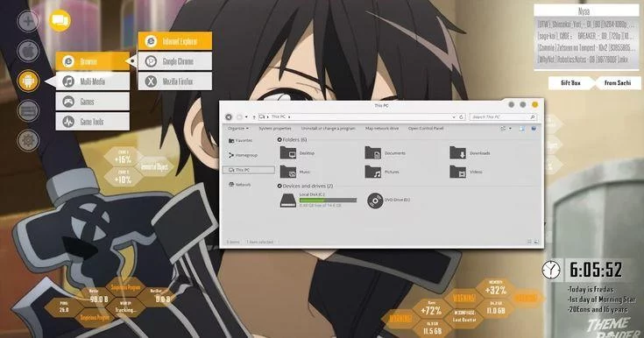This screenshot has width=644, height=338.
Task: Select the Videos folder icon
Action: coord(457,172)
